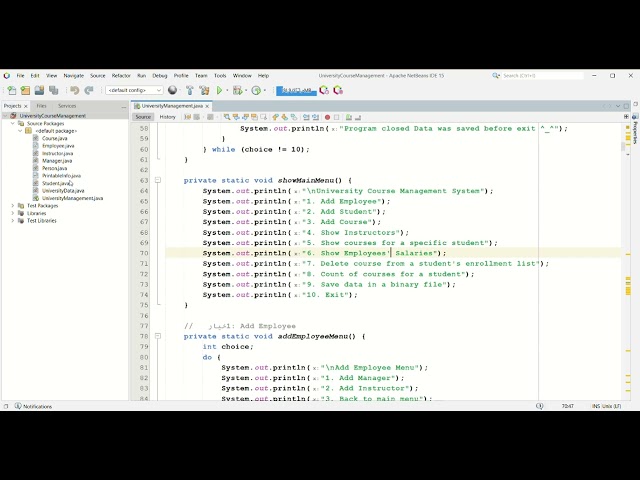Click the globe browser icon in toolbar
The width and height of the screenshot is (640, 480).
(x=173, y=90)
